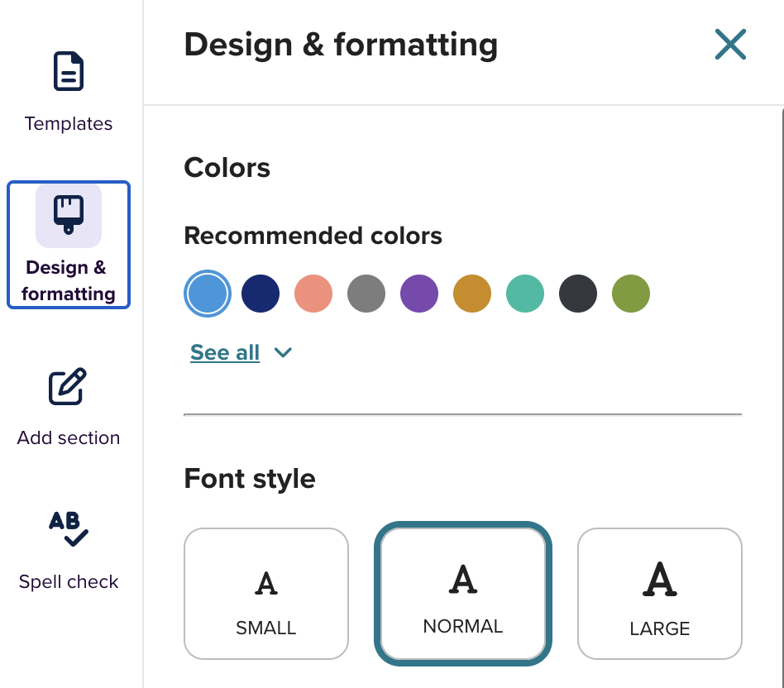Pick the purple recommended color

pos(419,294)
